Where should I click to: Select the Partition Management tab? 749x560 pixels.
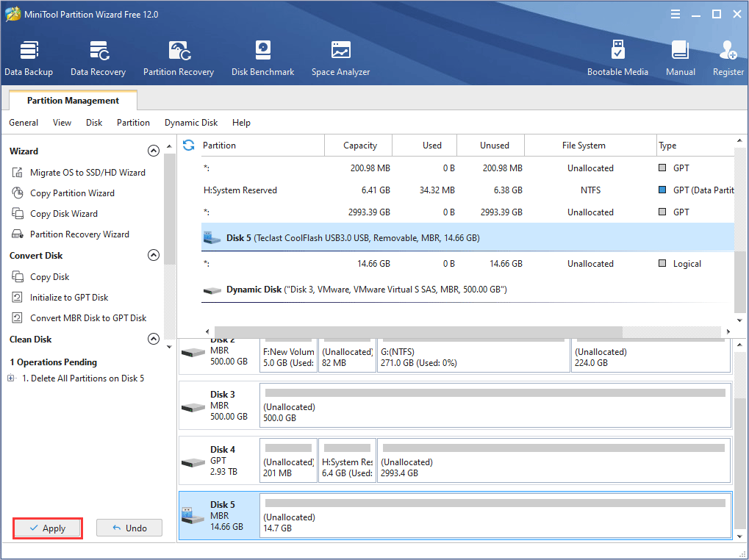click(x=73, y=100)
